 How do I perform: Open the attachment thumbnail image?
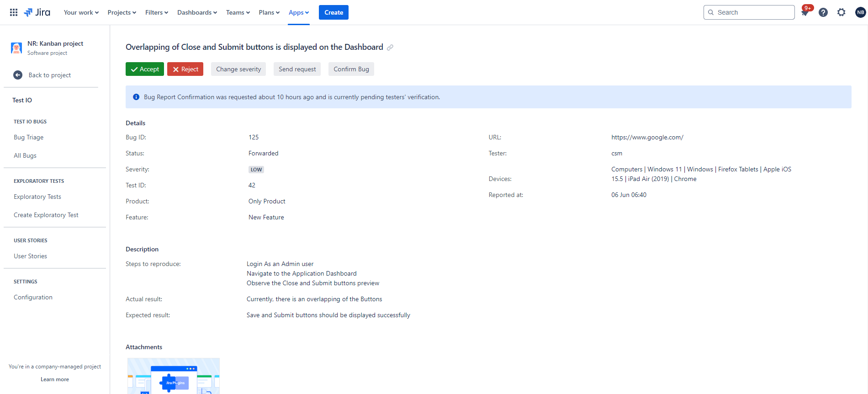tap(174, 376)
